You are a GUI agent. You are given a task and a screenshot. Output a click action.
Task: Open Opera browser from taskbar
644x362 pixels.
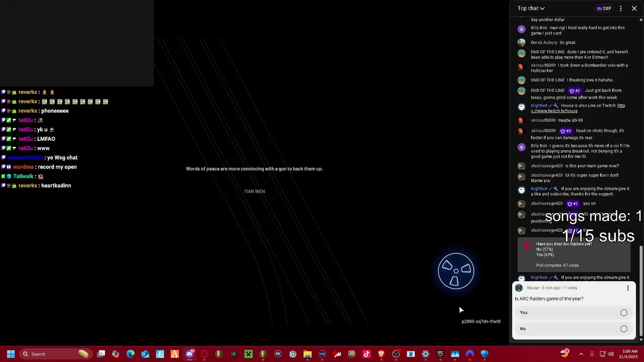pos(204,354)
